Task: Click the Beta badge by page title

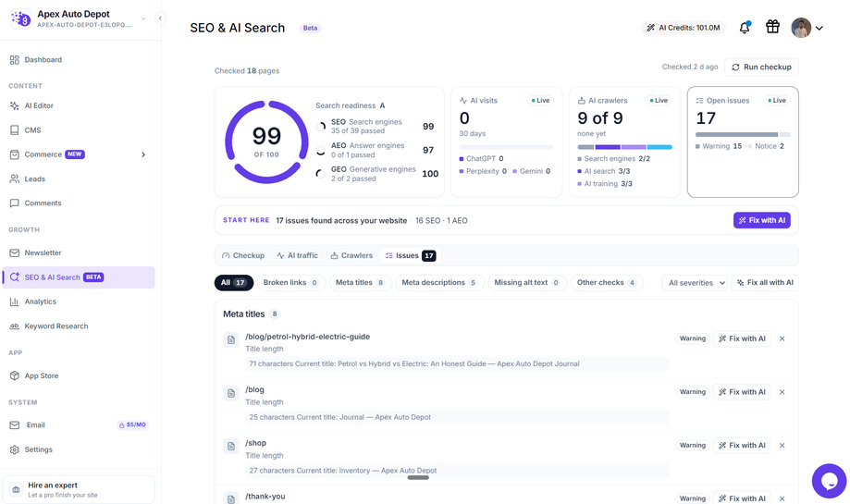Action: (x=310, y=28)
